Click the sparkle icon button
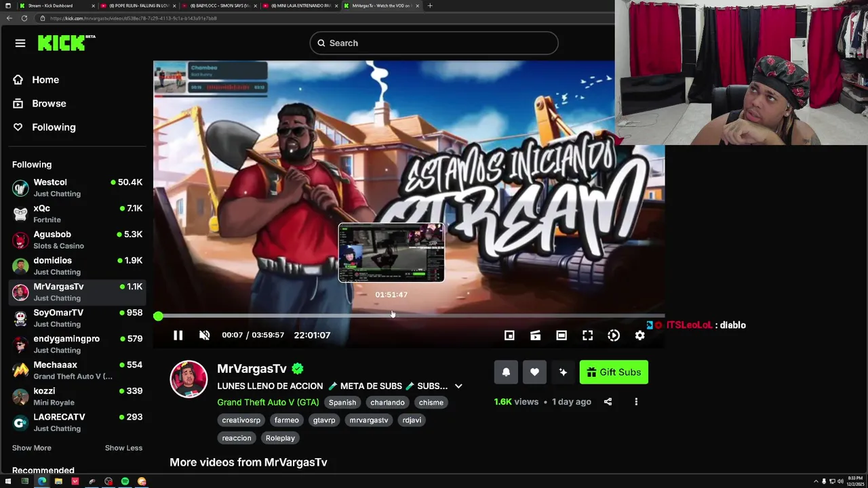Viewport: 868px width, 488px height. [x=563, y=372]
